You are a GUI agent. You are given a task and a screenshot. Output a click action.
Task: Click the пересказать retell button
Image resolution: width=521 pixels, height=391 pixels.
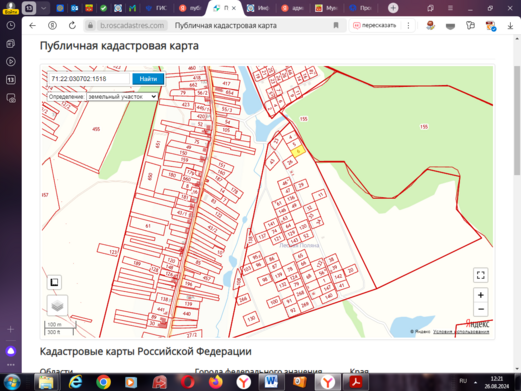click(x=375, y=25)
